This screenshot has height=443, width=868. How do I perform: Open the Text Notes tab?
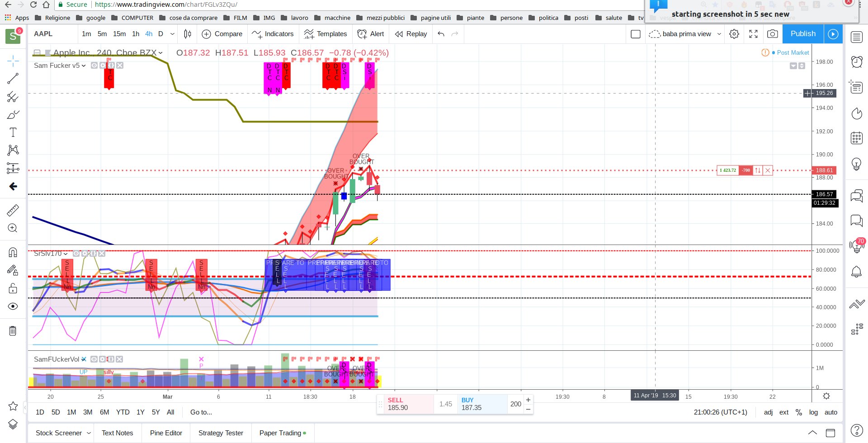pyautogui.click(x=118, y=433)
